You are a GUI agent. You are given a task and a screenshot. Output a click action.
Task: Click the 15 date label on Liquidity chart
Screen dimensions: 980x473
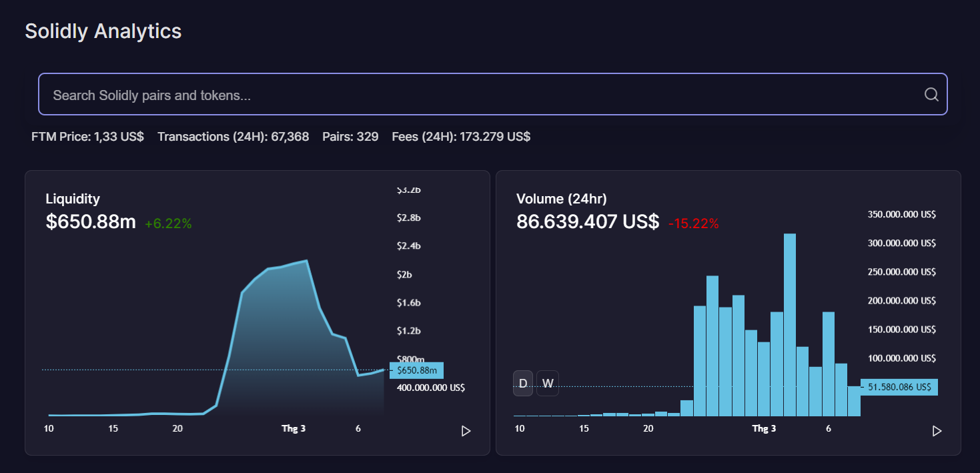coord(113,428)
